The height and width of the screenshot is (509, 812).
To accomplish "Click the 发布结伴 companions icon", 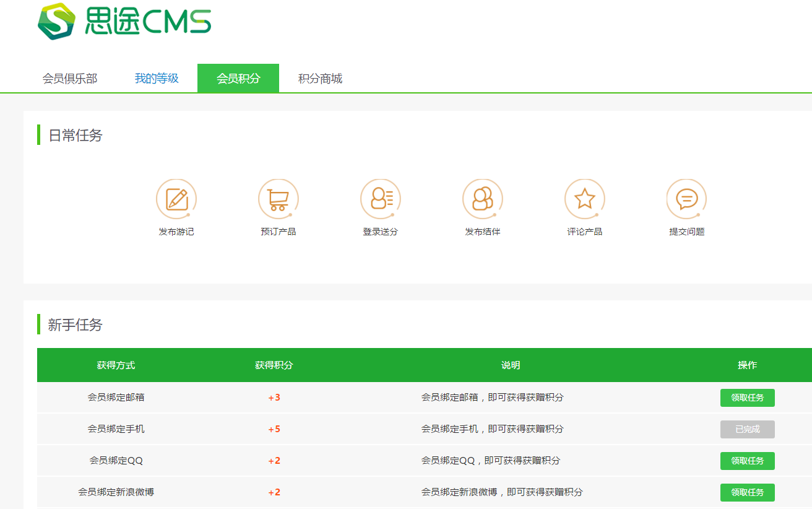I will point(483,199).
